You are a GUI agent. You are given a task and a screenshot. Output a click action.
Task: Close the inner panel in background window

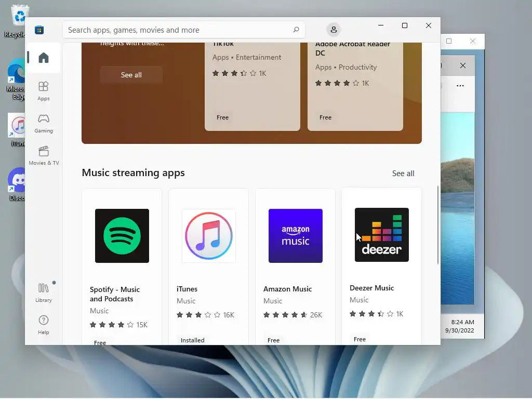tap(463, 65)
